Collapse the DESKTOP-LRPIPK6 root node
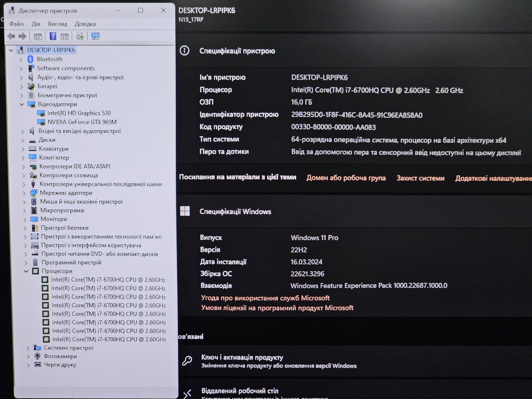 point(11,50)
